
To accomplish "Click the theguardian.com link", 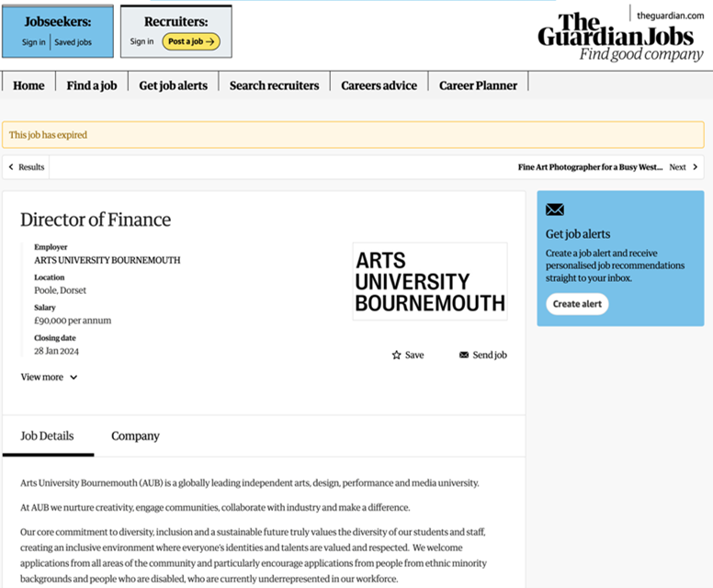I will point(669,15).
